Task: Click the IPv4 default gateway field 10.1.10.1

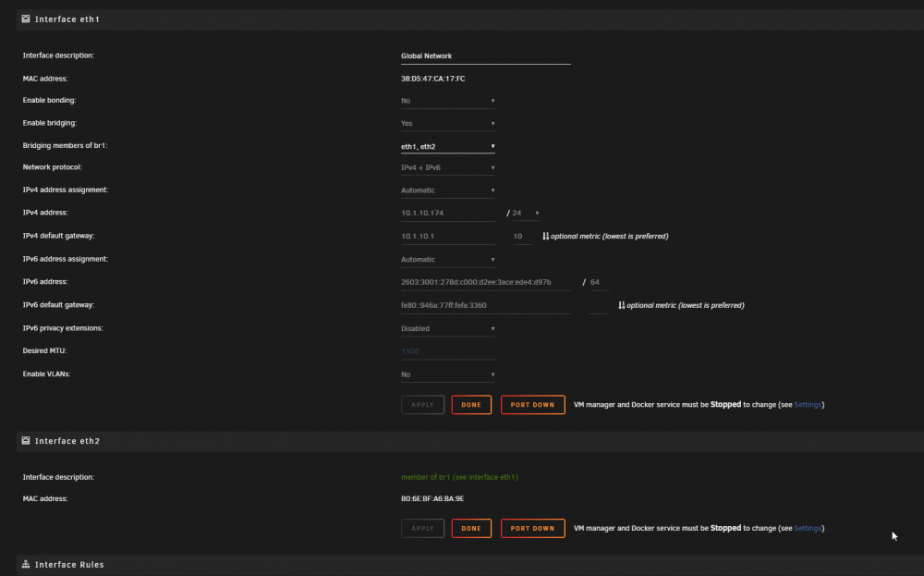Action: pyautogui.click(x=448, y=236)
